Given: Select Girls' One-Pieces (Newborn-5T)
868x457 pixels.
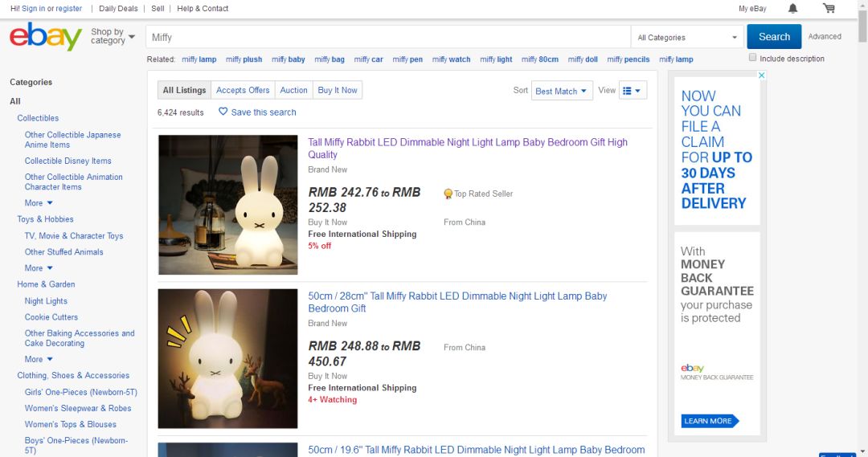Looking at the screenshot, I should coord(81,392).
